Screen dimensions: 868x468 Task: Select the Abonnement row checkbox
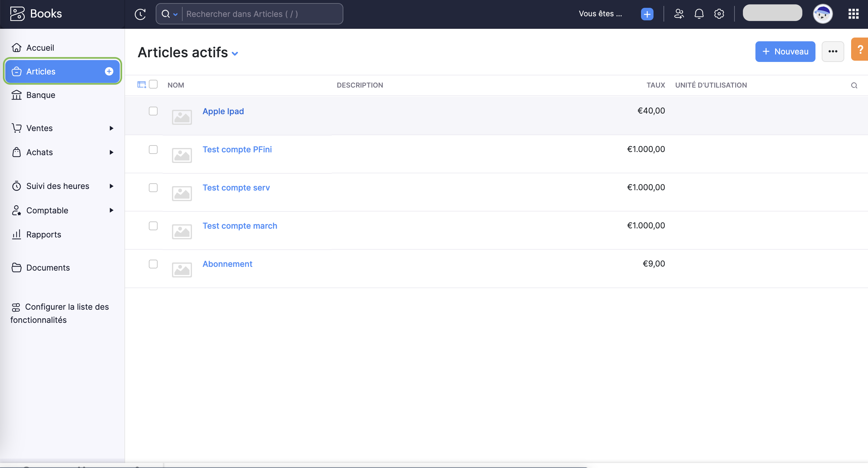[153, 264]
